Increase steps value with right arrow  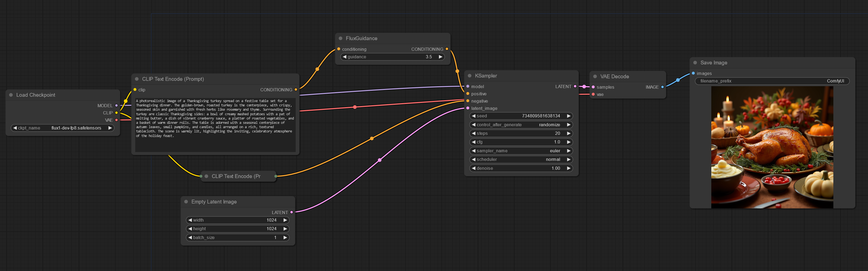click(569, 133)
